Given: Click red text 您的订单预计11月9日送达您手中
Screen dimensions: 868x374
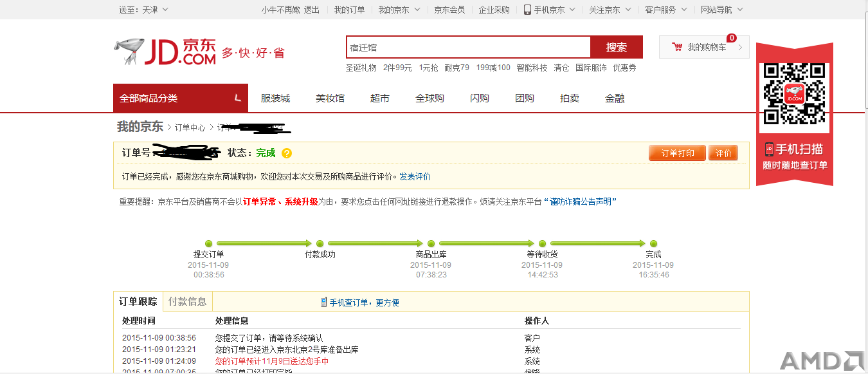Looking at the screenshot, I should point(272,361).
